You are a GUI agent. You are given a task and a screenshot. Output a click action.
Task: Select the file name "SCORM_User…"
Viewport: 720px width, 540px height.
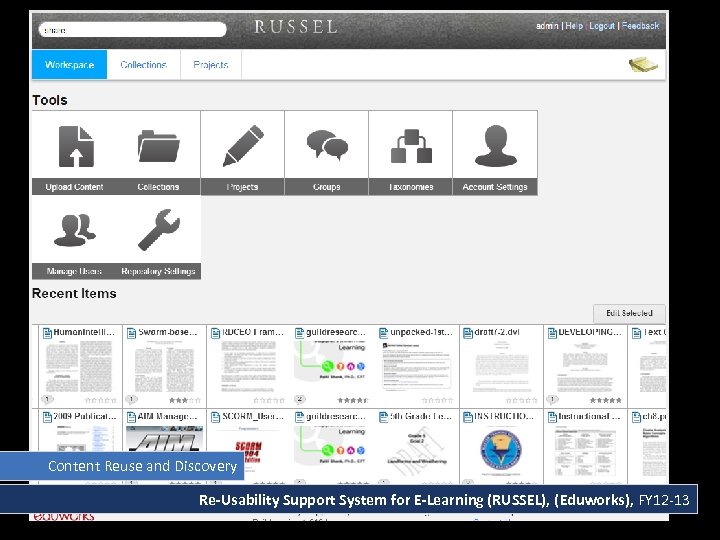click(x=253, y=416)
